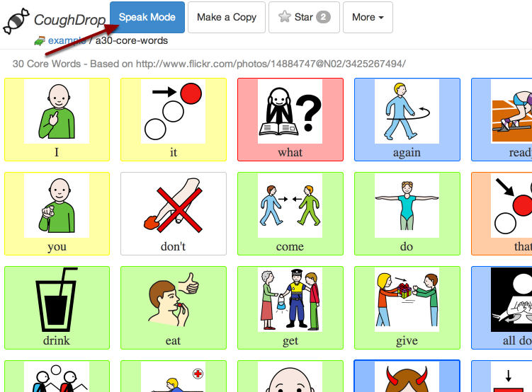This screenshot has height=392, width=532.
Task: Select the "get" symbol button
Action: click(x=290, y=308)
